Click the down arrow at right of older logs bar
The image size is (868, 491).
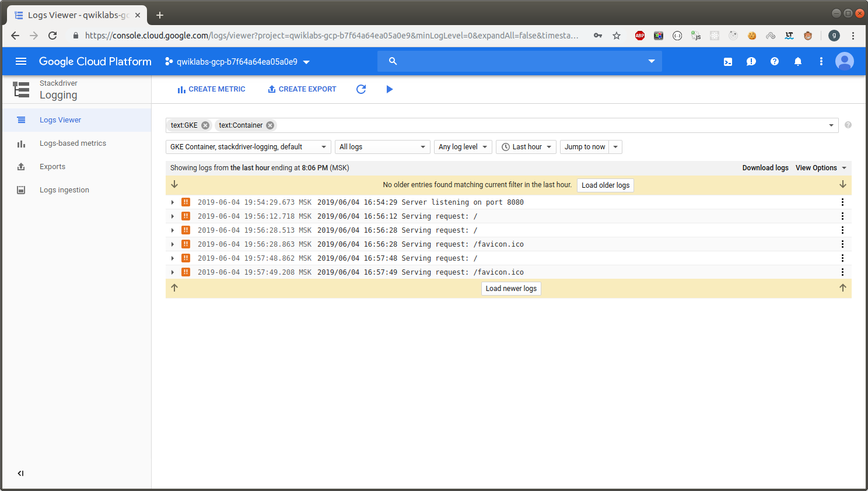click(843, 184)
